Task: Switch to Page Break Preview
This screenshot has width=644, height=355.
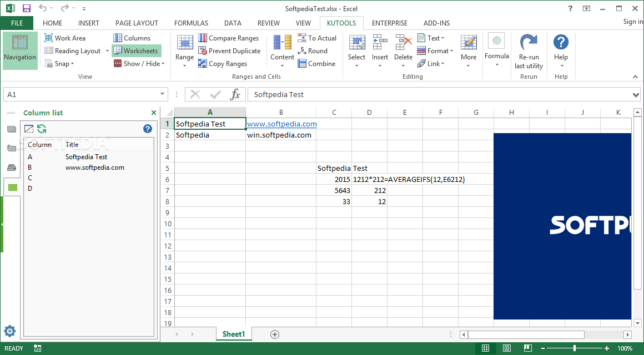Action: click(x=528, y=348)
